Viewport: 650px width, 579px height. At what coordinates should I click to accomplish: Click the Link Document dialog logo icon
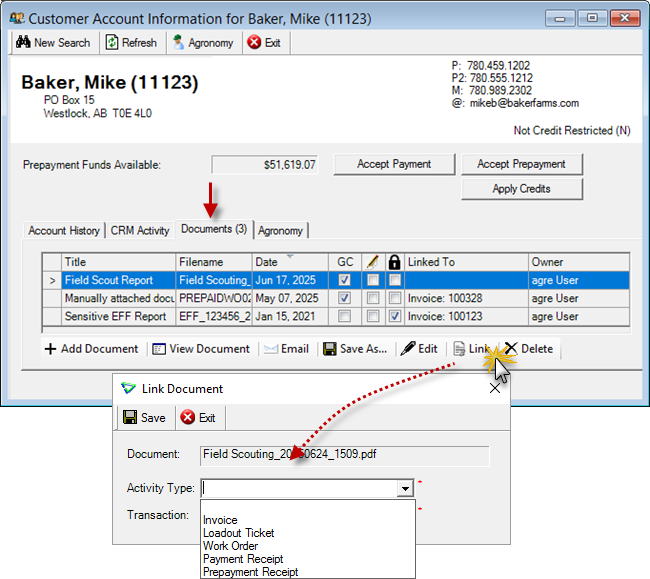[129, 388]
